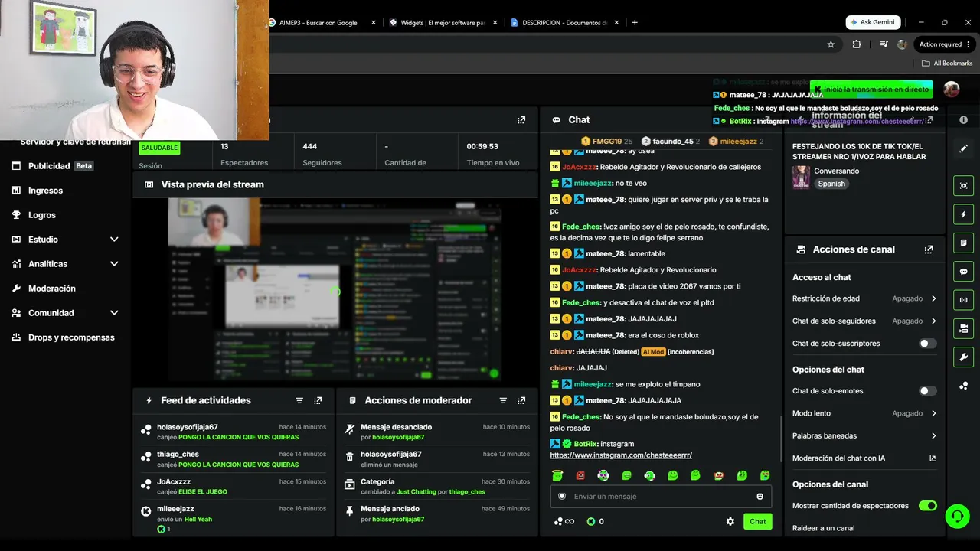Toggle the lightning activity feed panel icon

(963, 214)
